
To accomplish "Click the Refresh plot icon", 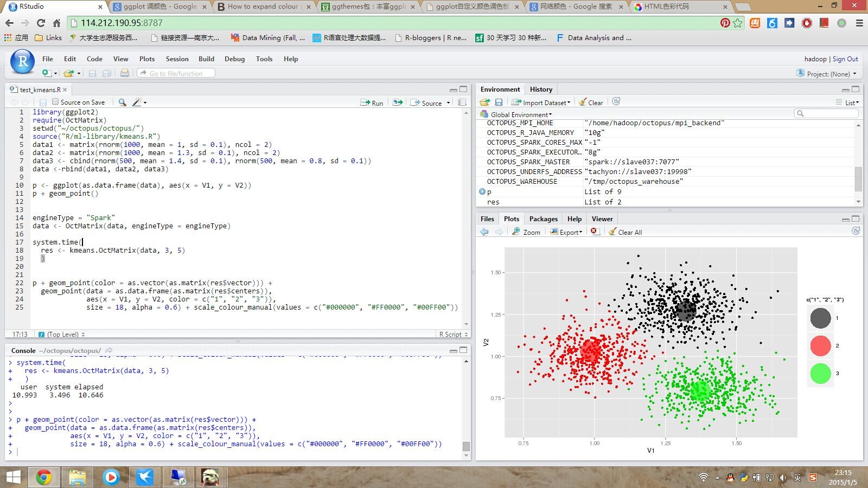I will [856, 231].
